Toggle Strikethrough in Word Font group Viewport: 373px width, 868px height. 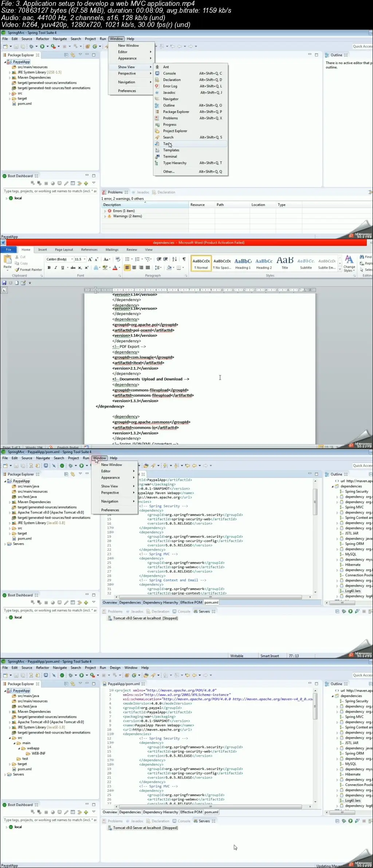73,268
